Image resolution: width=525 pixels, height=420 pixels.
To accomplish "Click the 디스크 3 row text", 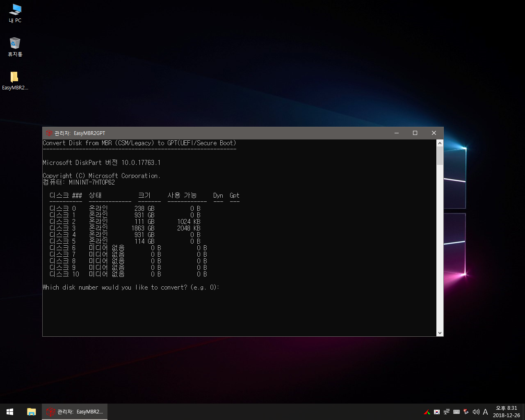I will pos(125,228).
